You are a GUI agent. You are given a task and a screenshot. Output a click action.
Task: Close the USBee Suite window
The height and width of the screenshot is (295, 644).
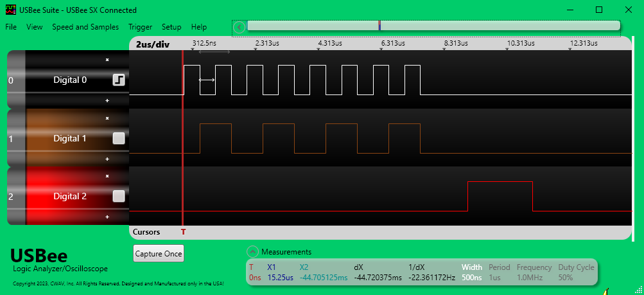629,10
